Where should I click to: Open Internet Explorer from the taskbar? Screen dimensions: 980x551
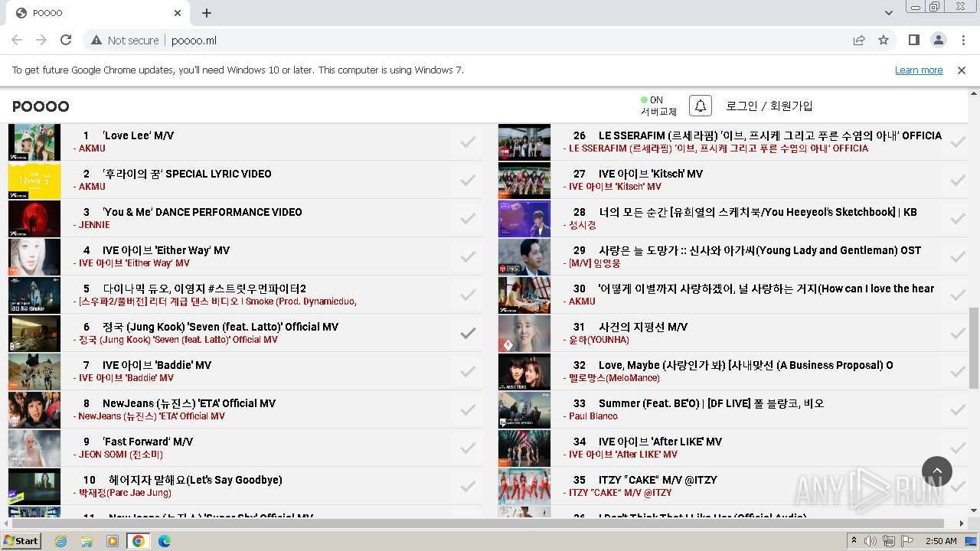pyautogui.click(x=60, y=541)
